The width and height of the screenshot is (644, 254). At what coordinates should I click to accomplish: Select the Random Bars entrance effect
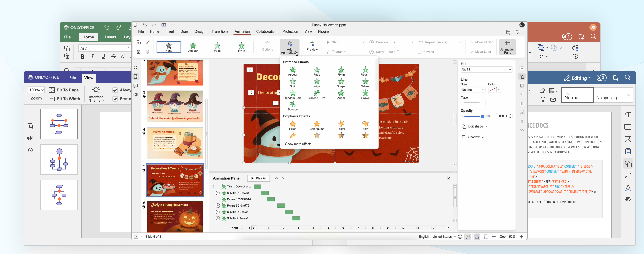(x=293, y=94)
